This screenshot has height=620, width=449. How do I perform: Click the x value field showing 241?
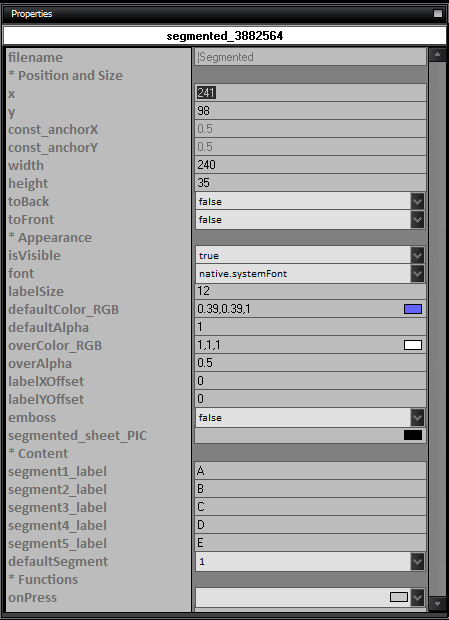310,93
